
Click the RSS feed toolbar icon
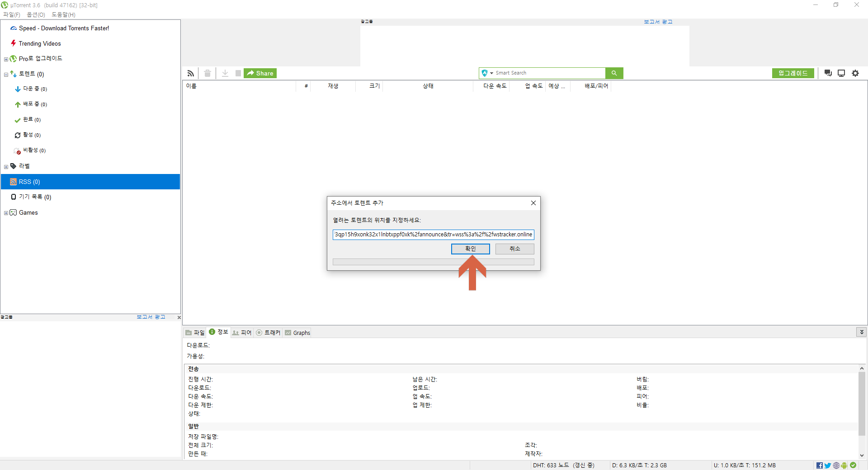(191, 73)
